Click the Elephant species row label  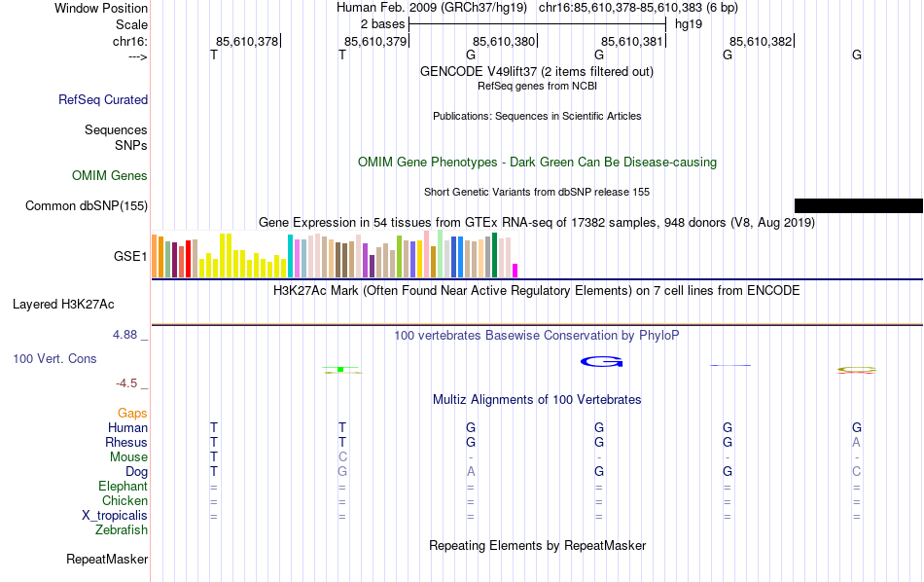pyautogui.click(x=123, y=486)
